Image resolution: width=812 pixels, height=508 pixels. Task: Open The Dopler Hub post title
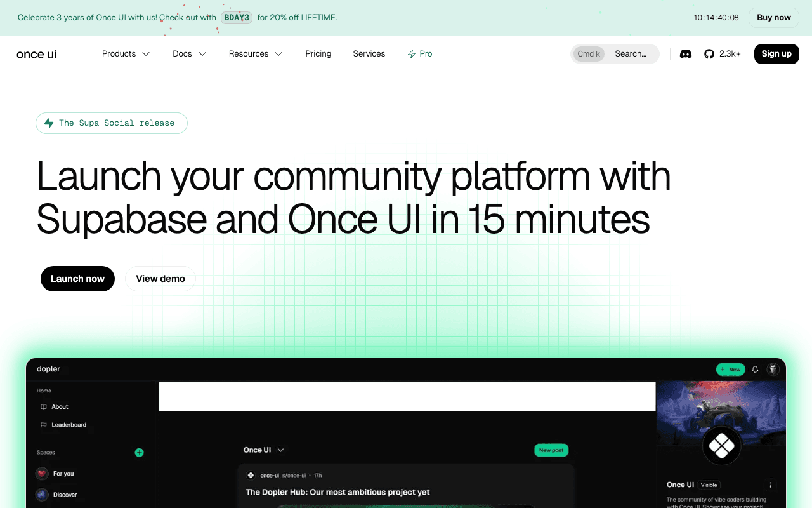coord(338,492)
